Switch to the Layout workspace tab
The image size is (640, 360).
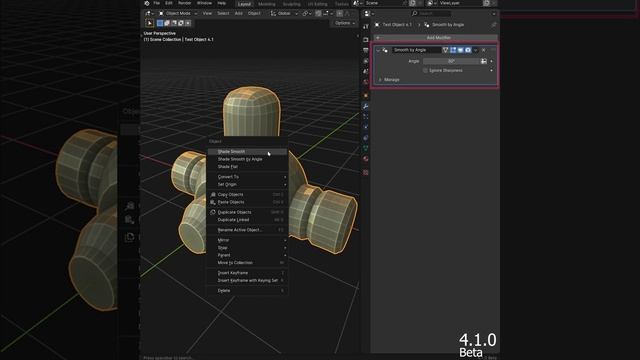click(244, 4)
